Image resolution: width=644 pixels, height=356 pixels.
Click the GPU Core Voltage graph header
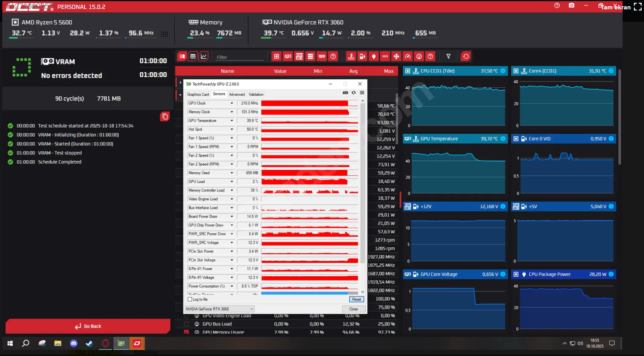(455, 274)
